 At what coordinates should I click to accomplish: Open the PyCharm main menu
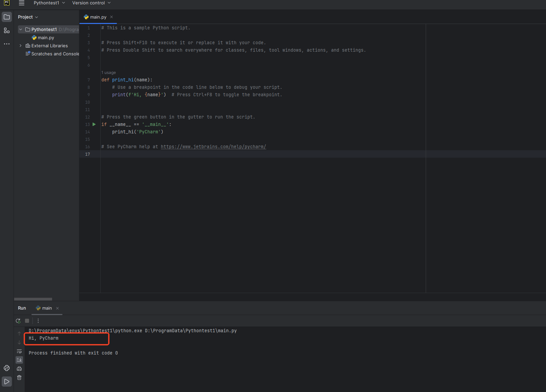(21, 3)
